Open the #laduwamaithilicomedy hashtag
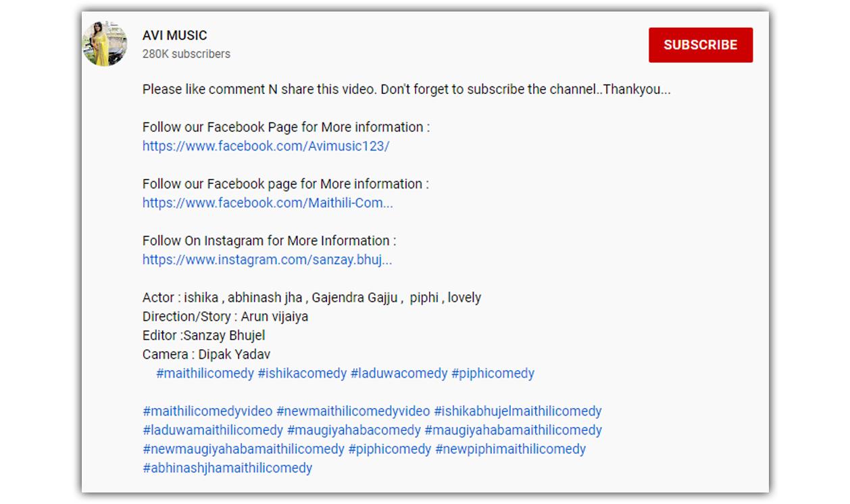850x504 pixels. (x=213, y=430)
